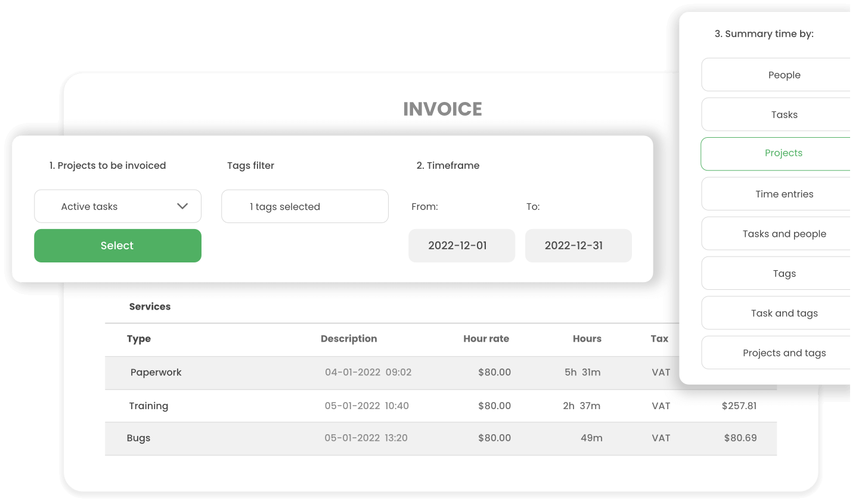Click the VAT value in Bugs row
Screen dimensions: 868x501
click(661, 438)
